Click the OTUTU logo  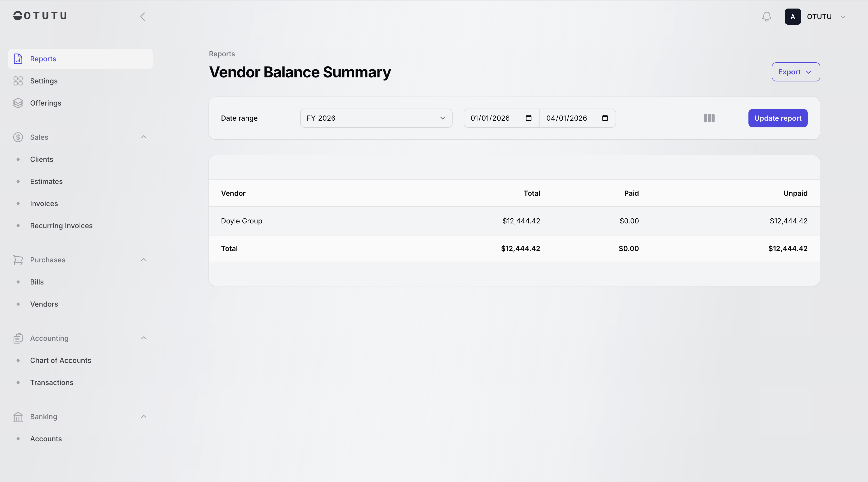40,16
